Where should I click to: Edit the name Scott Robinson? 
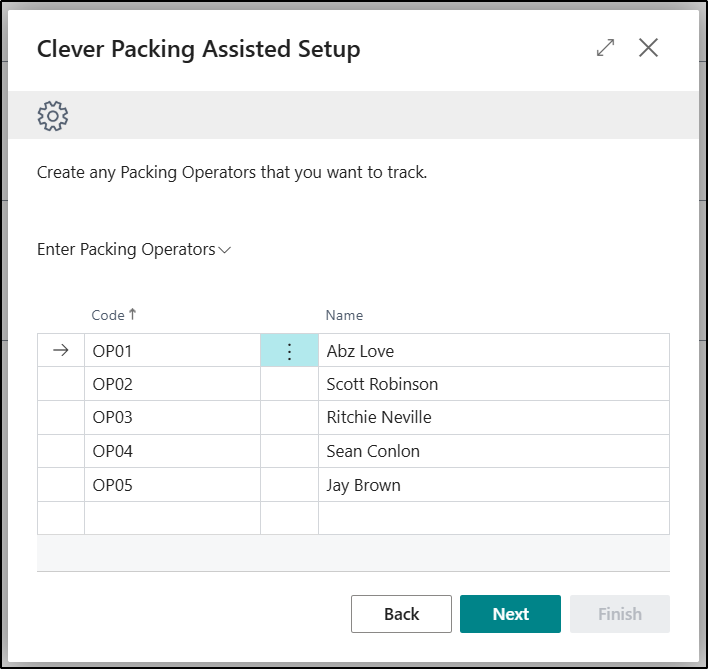(x=492, y=384)
